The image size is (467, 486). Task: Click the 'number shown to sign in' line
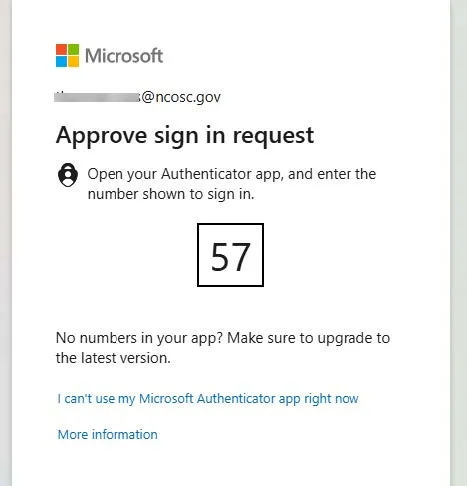(x=171, y=194)
